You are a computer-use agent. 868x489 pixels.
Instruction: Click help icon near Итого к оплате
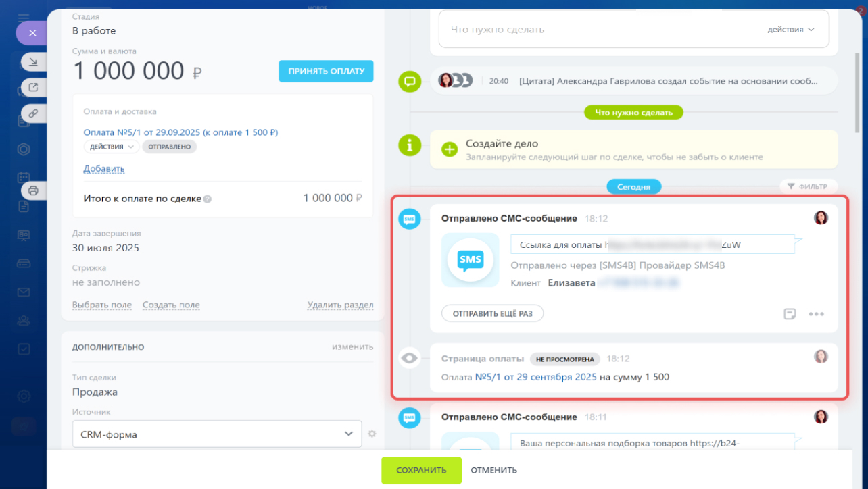click(208, 199)
